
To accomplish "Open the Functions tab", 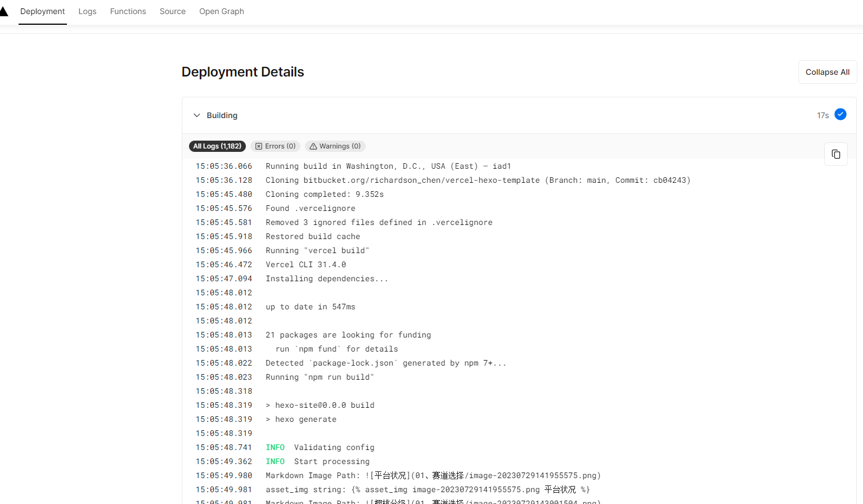I will (x=128, y=11).
